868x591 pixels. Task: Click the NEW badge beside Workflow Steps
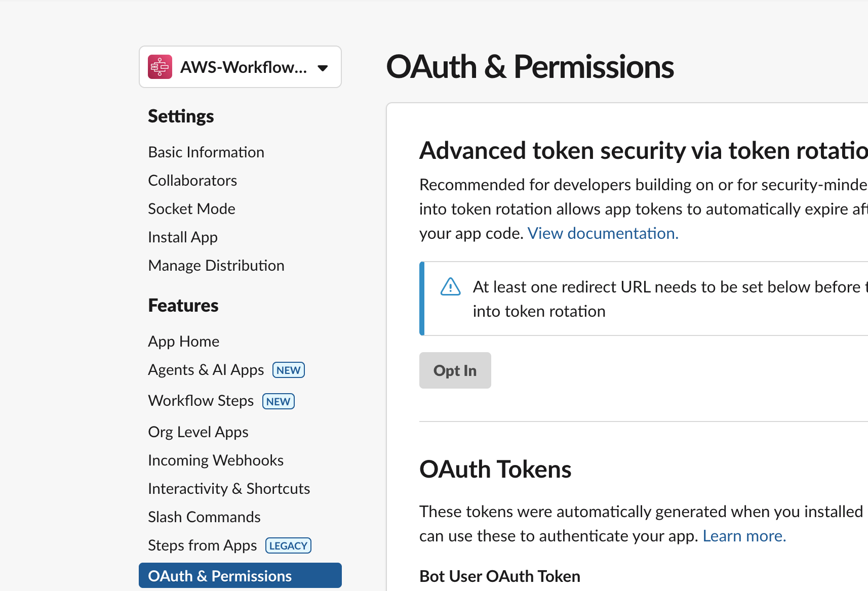(279, 401)
